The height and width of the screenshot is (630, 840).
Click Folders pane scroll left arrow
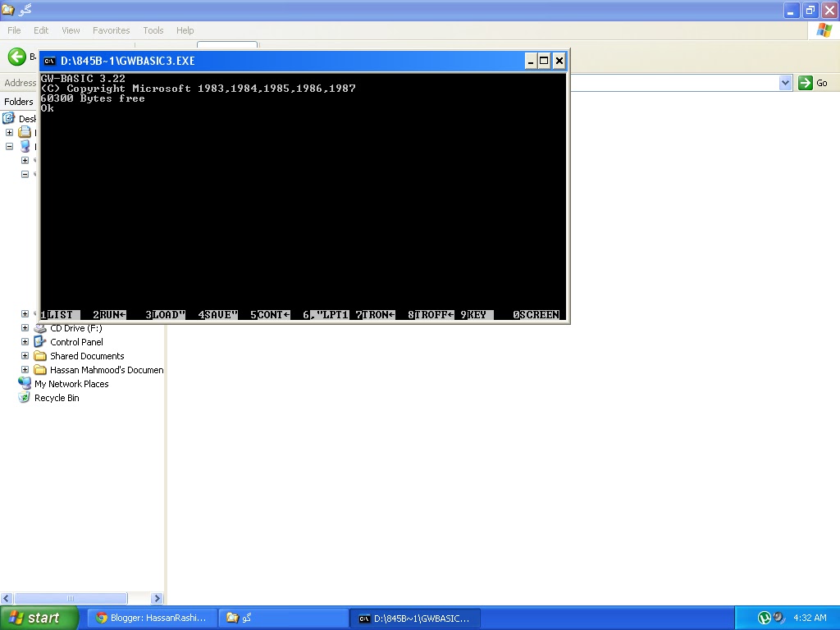(7, 598)
